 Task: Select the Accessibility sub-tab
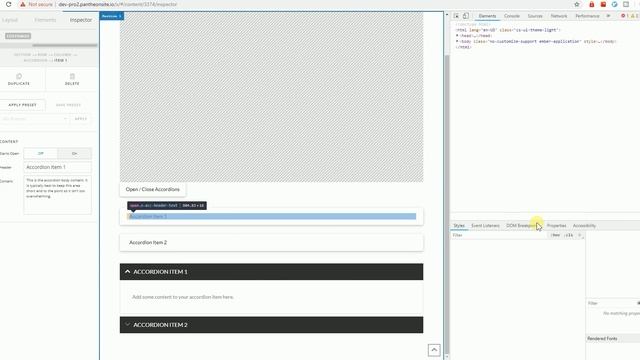click(584, 226)
